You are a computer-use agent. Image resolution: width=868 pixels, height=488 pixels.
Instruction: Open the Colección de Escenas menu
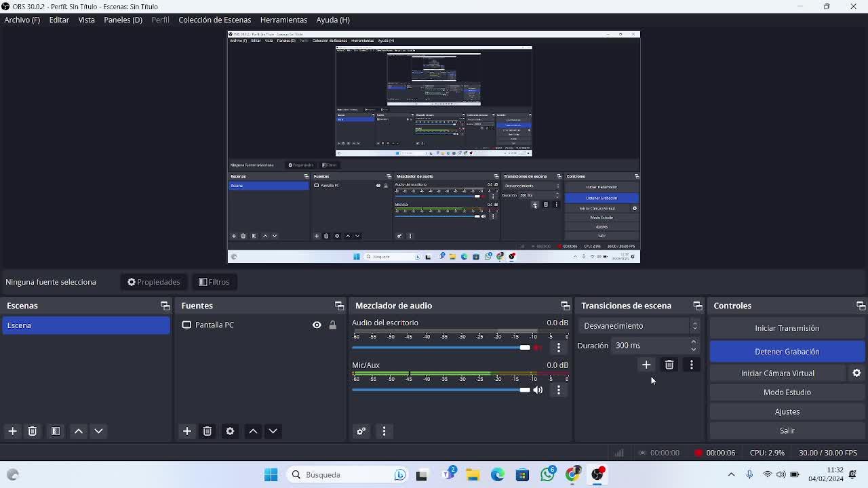[214, 20]
